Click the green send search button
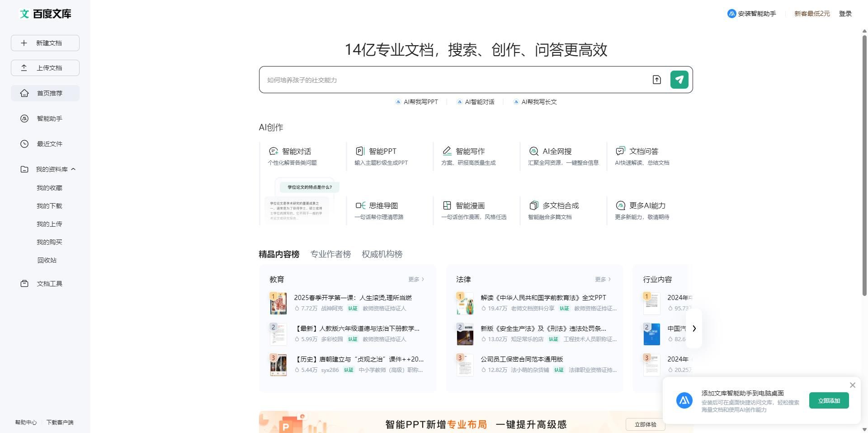This screenshot has width=868, height=433. [x=679, y=80]
